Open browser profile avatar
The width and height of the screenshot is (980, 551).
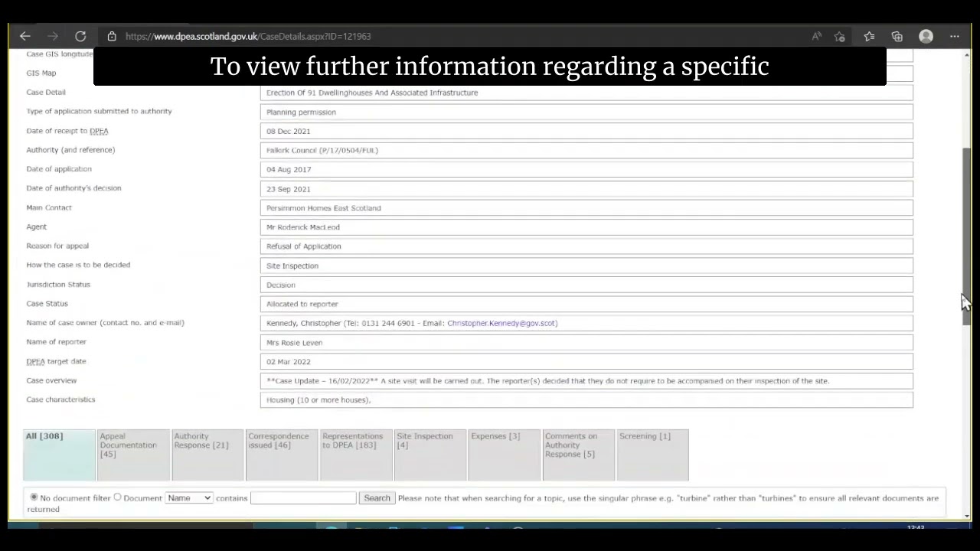(926, 36)
